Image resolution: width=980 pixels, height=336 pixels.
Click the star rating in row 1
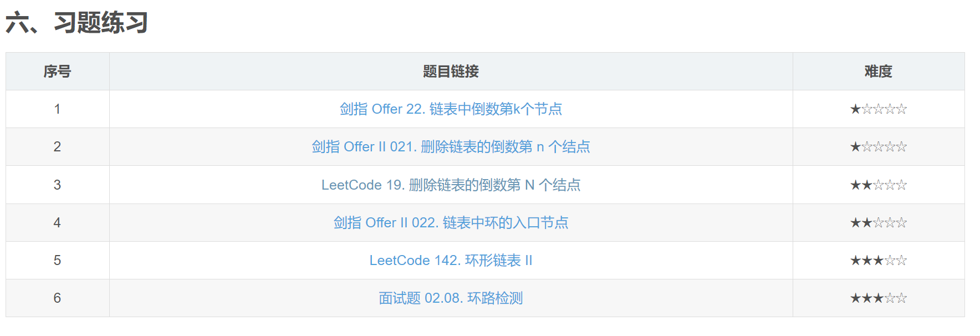click(878, 109)
